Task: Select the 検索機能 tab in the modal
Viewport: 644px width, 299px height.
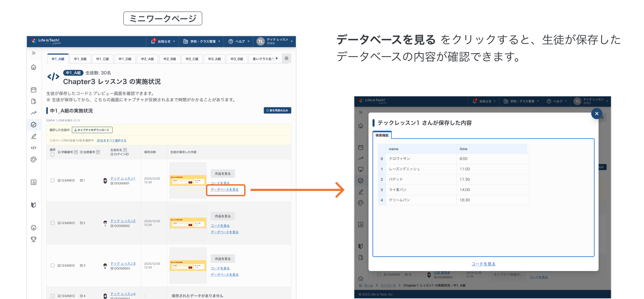Action: pos(382,135)
